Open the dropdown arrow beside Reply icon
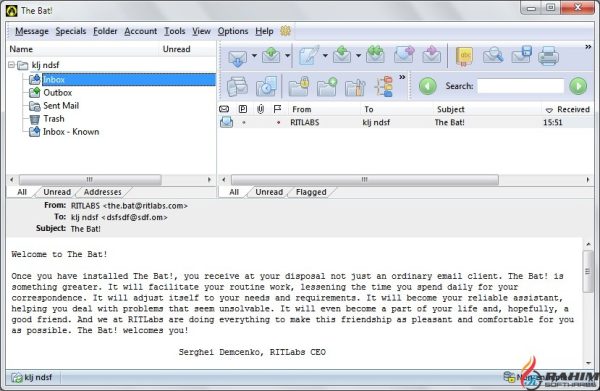The height and width of the screenshot is (391, 600). [x=358, y=56]
